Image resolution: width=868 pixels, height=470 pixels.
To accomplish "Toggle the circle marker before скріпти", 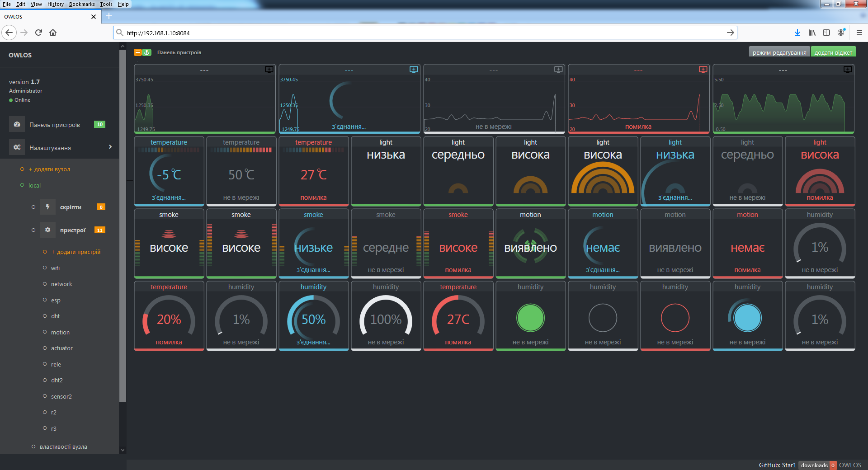I will [x=33, y=207].
